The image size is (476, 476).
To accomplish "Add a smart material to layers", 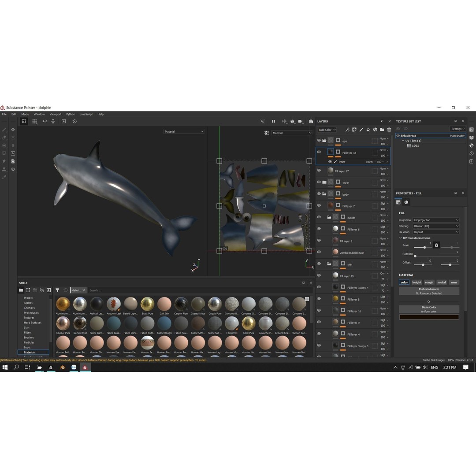I will 375,130.
